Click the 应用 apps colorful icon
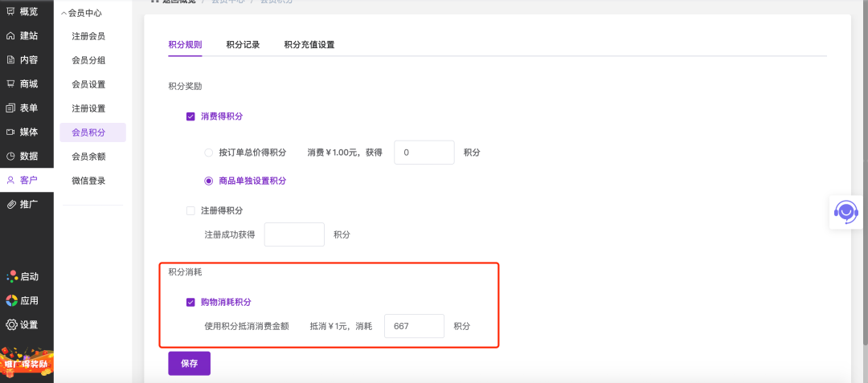868x383 pixels. (x=11, y=300)
